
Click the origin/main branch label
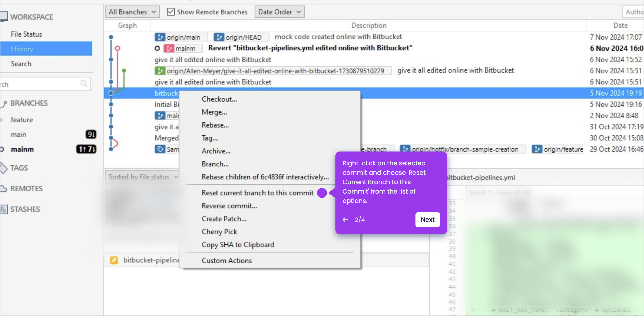(181, 37)
